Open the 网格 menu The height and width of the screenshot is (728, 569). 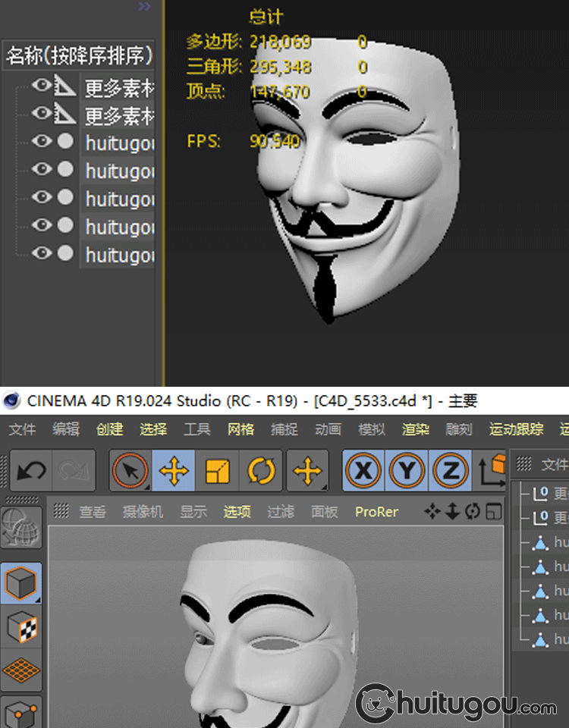click(240, 429)
